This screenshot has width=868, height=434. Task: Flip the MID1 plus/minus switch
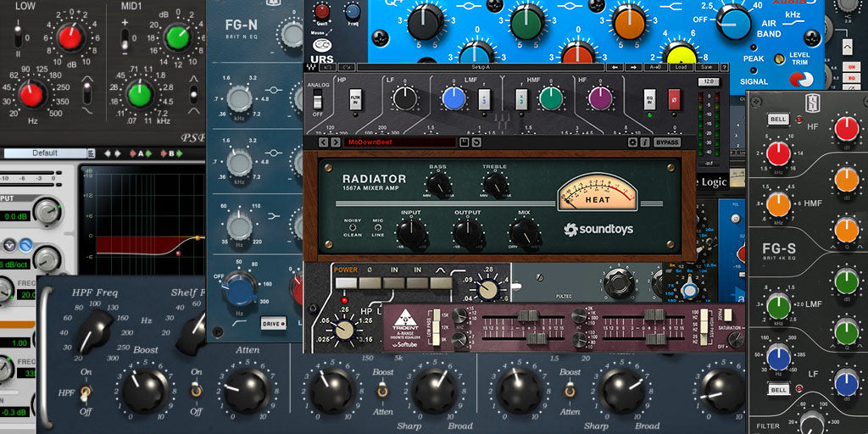[125, 41]
